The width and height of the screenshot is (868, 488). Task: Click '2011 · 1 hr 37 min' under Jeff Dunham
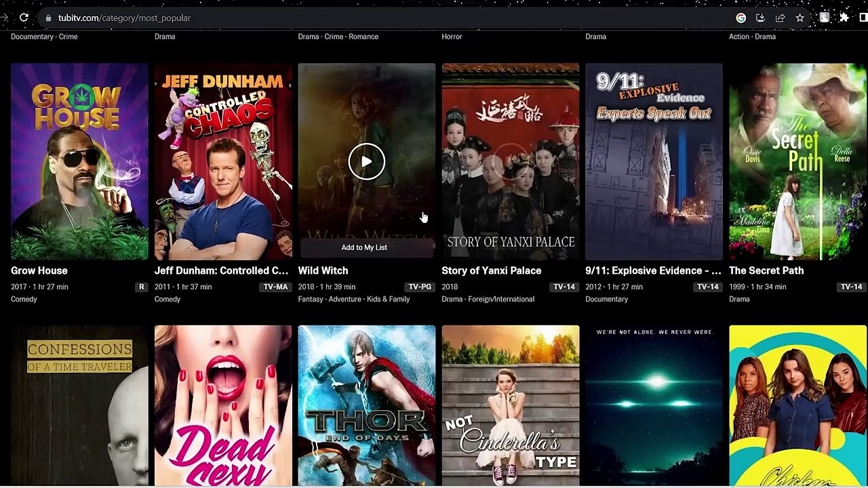tap(183, 287)
